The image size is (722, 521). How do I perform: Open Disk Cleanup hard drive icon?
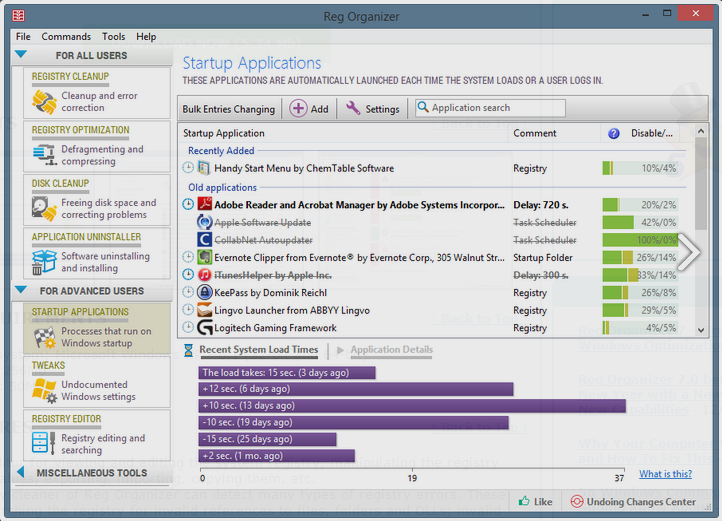coord(44,208)
